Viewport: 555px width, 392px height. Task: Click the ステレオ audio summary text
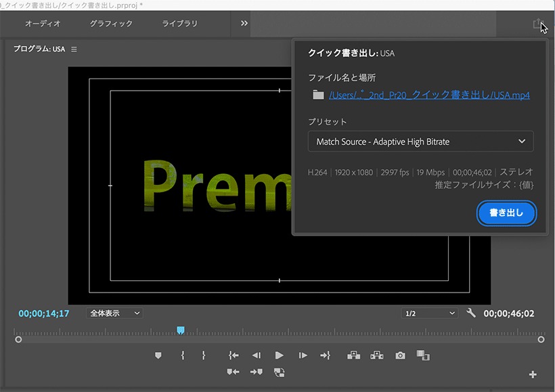(x=516, y=172)
